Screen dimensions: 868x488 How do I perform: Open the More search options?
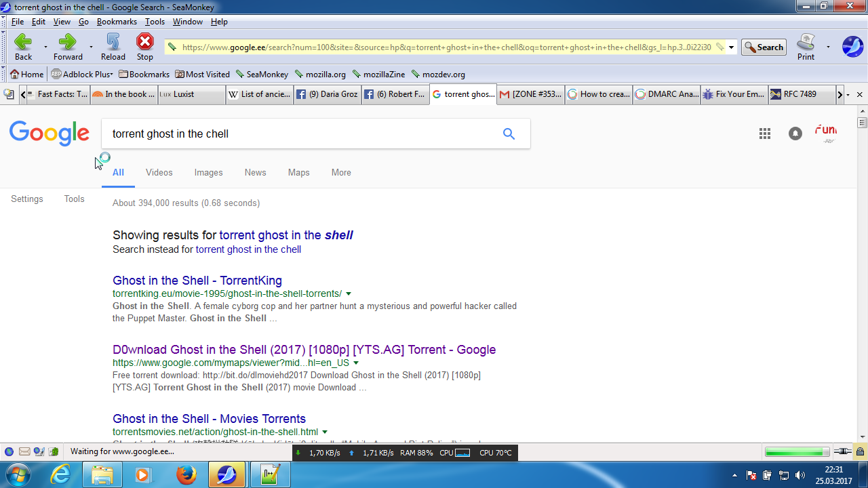pyautogui.click(x=341, y=173)
